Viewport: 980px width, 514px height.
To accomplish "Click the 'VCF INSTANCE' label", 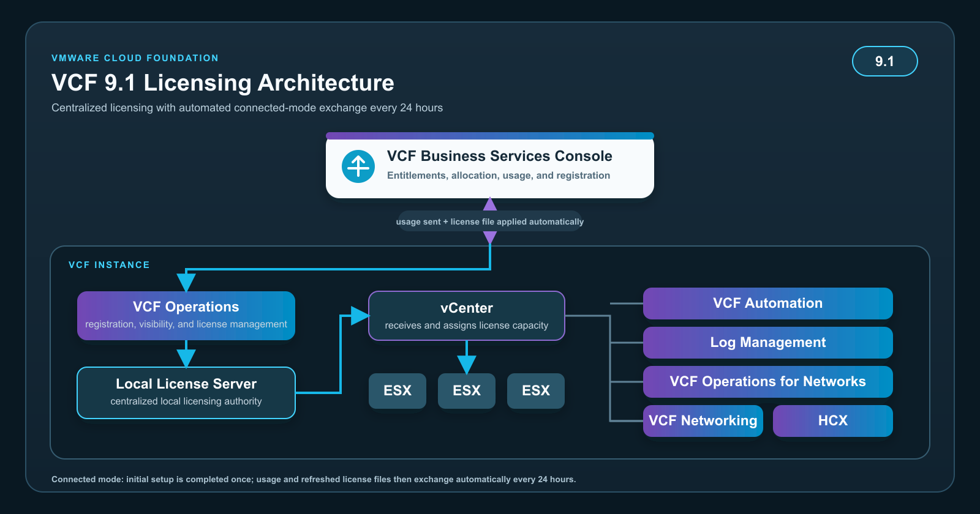I will [109, 265].
